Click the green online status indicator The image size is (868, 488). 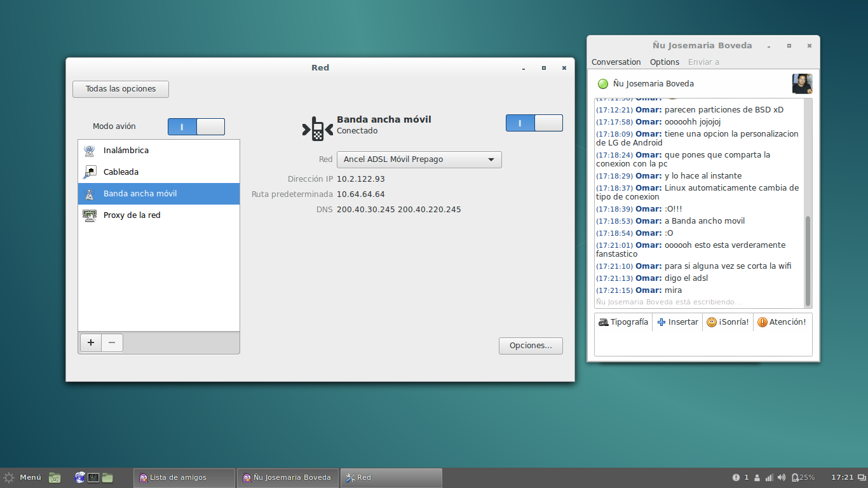click(603, 84)
